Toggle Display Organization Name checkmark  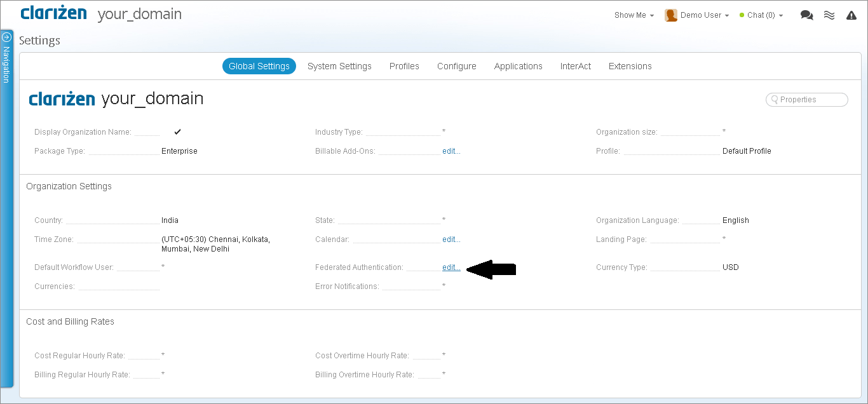point(178,131)
